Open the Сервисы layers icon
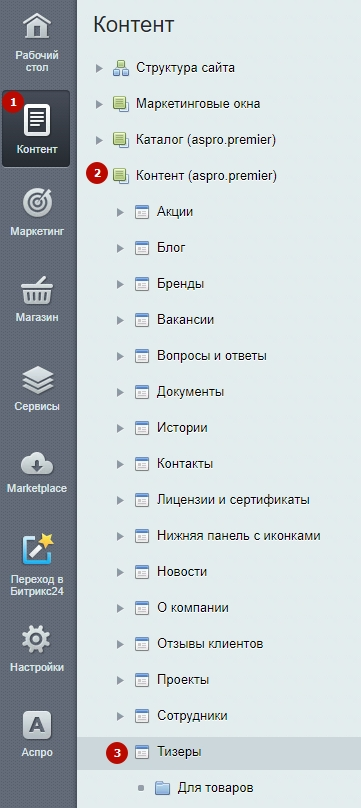The image size is (361, 808). pyautogui.click(x=37, y=380)
